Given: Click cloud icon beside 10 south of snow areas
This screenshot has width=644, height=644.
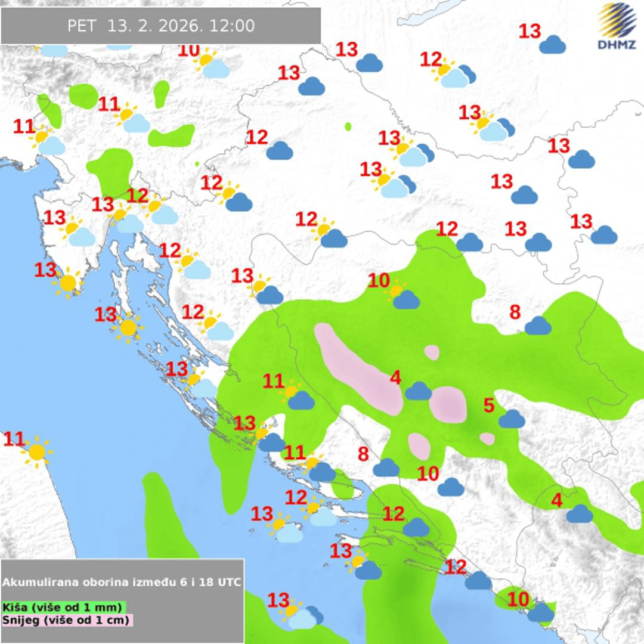Looking at the screenshot, I should tap(450, 487).
